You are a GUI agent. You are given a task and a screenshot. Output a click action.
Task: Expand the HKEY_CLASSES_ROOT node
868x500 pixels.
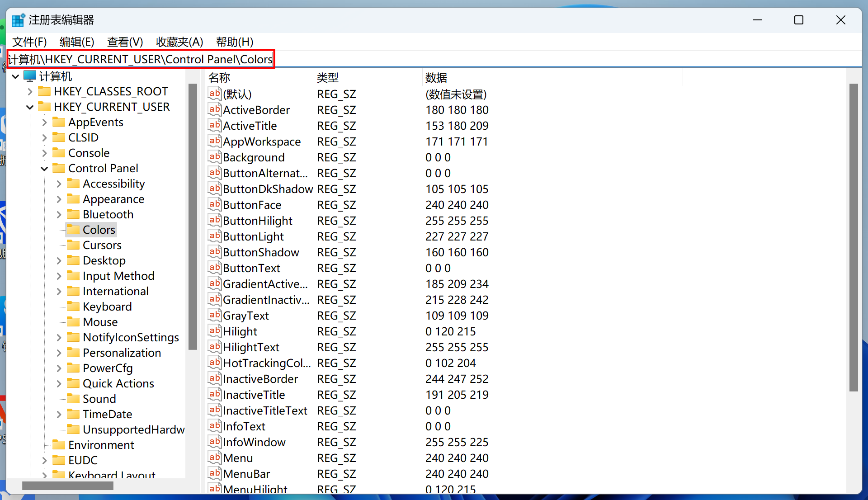(x=30, y=92)
